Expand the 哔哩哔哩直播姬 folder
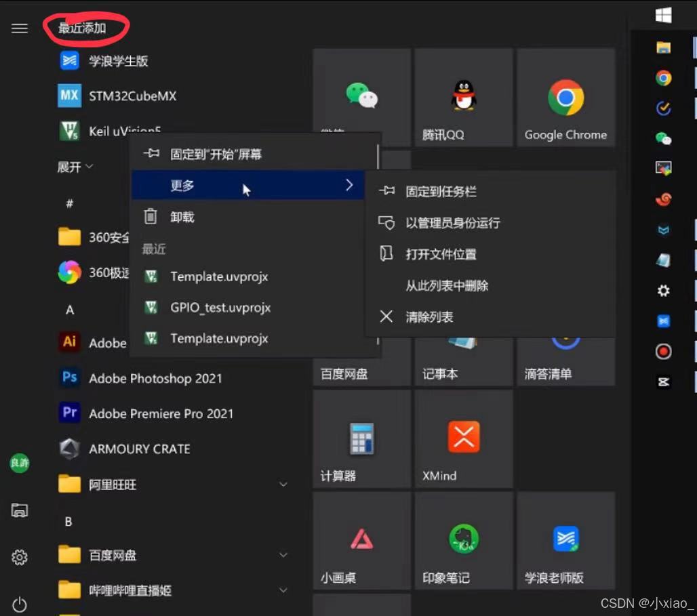Screen dimensions: 697x616 (283, 590)
